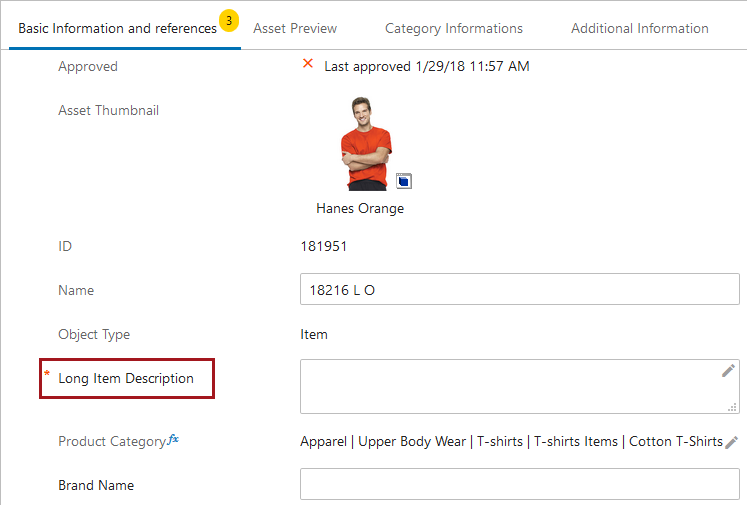The height and width of the screenshot is (505, 747).
Task: Focus the Brand Name input field
Action: [519, 485]
